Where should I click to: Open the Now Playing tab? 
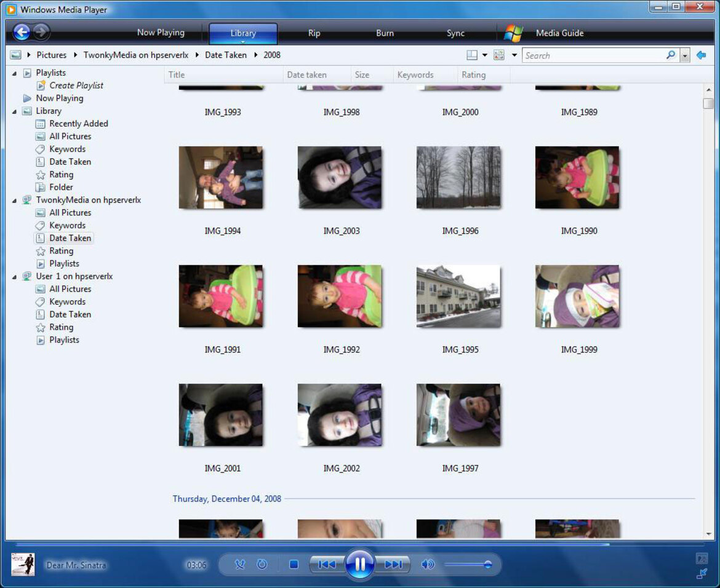pyautogui.click(x=161, y=33)
